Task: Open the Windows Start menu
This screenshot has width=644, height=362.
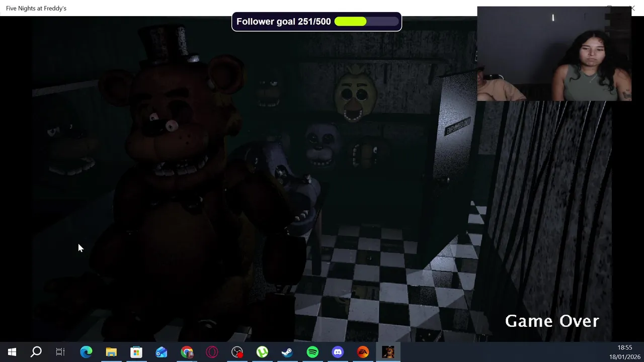Action: coord(12,352)
